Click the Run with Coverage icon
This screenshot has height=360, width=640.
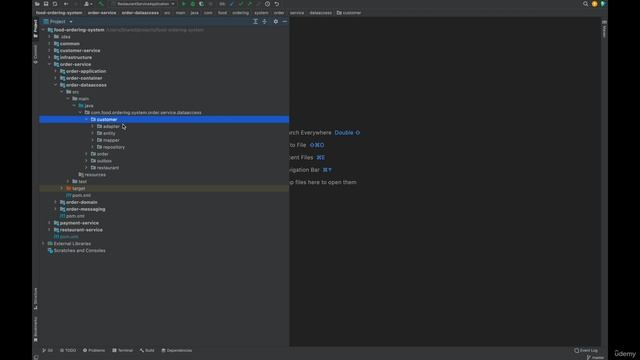[x=202, y=4]
